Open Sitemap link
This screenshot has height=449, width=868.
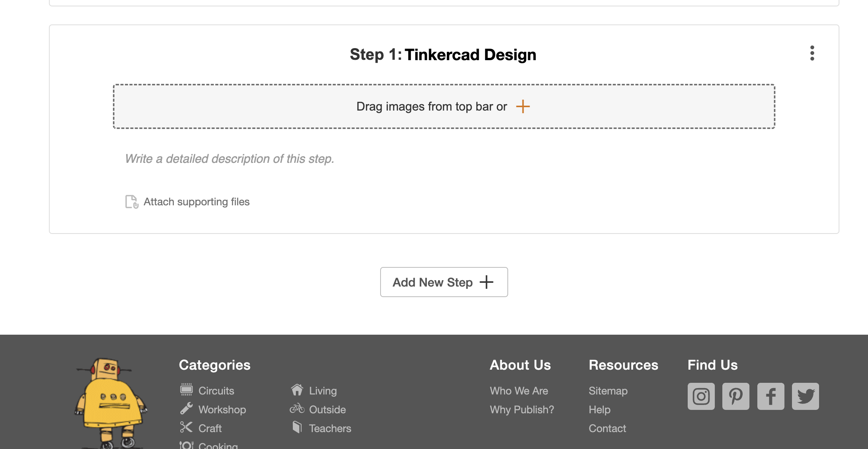608,391
